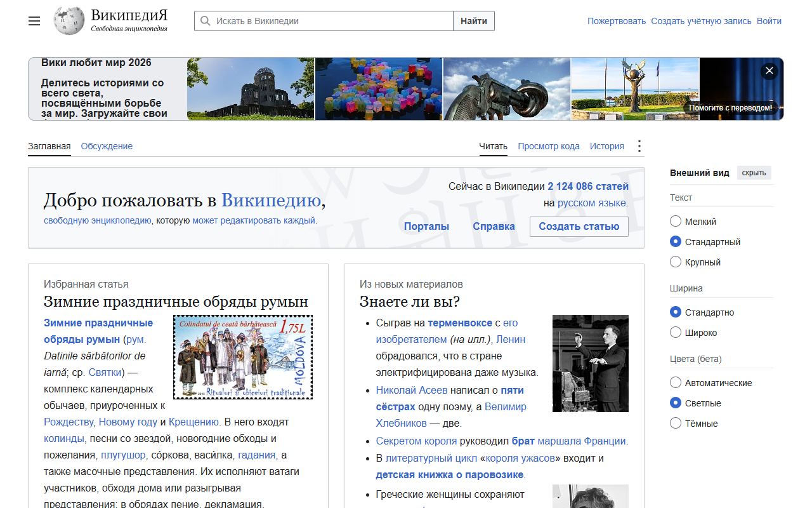Click the 2 124 086 статей link
Image resolution: width=812 pixels, height=508 pixels.
pyautogui.click(x=588, y=187)
